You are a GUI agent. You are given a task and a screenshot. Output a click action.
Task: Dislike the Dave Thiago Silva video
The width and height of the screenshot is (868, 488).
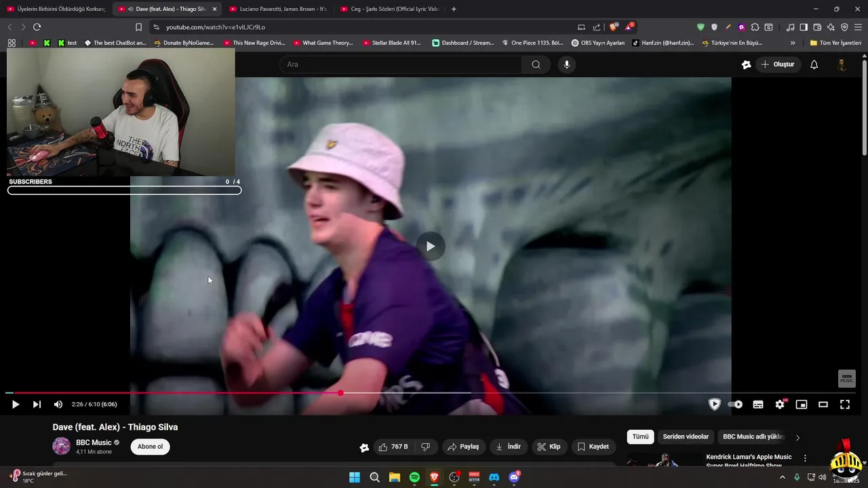(x=426, y=447)
